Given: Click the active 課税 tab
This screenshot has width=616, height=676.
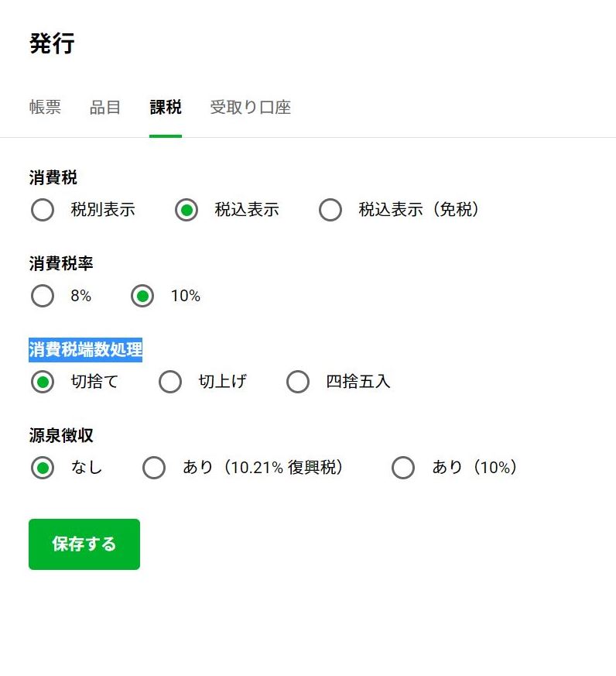Looking at the screenshot, I should tap(166, 108).
